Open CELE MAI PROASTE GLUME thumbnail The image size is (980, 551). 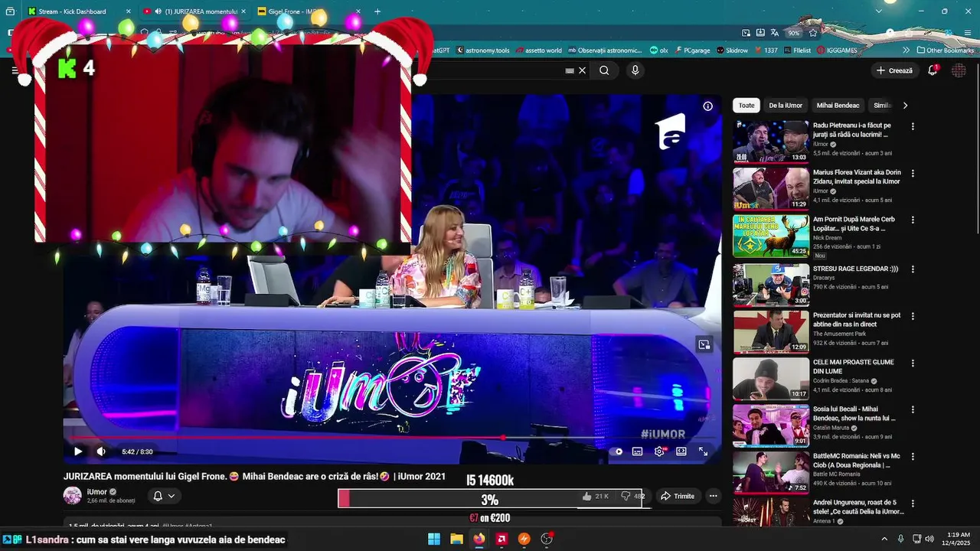click(771, 379)
